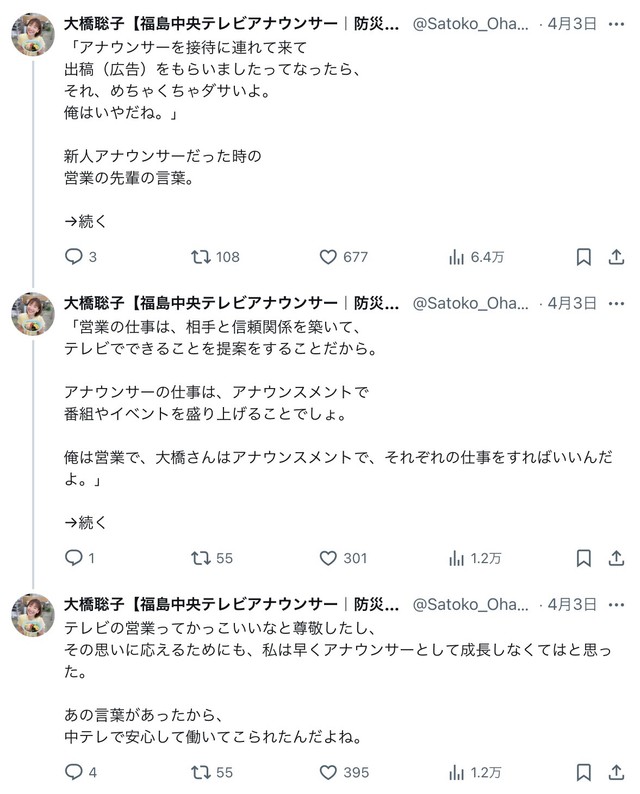Open @Satoko_Oha handle on third tweet

coord(474,604)
